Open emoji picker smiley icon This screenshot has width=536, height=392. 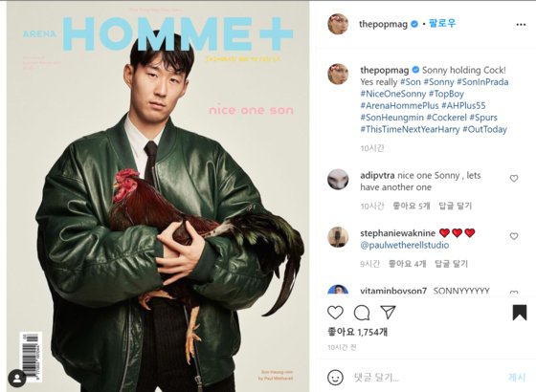[335, 378]
